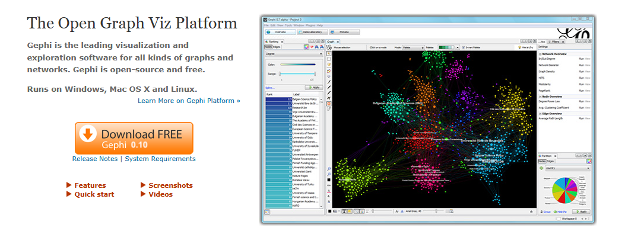644x231 pixels.
Task: Choose the painter color tool in graph toolbar
Action: 329,70
